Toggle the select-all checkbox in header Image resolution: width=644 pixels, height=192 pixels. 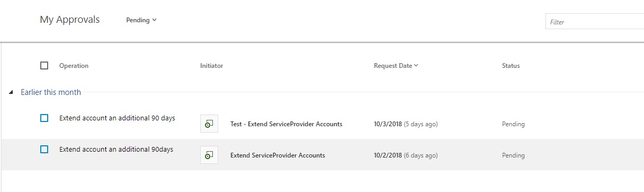point(44,66)
